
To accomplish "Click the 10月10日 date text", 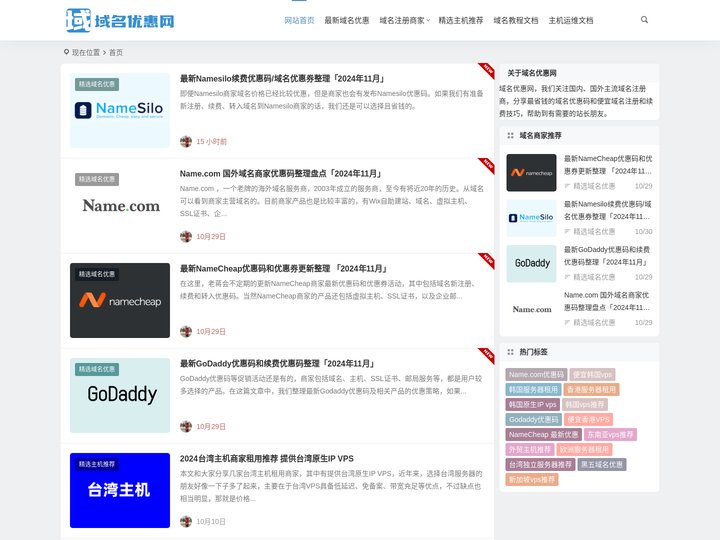I will (211, 522).
